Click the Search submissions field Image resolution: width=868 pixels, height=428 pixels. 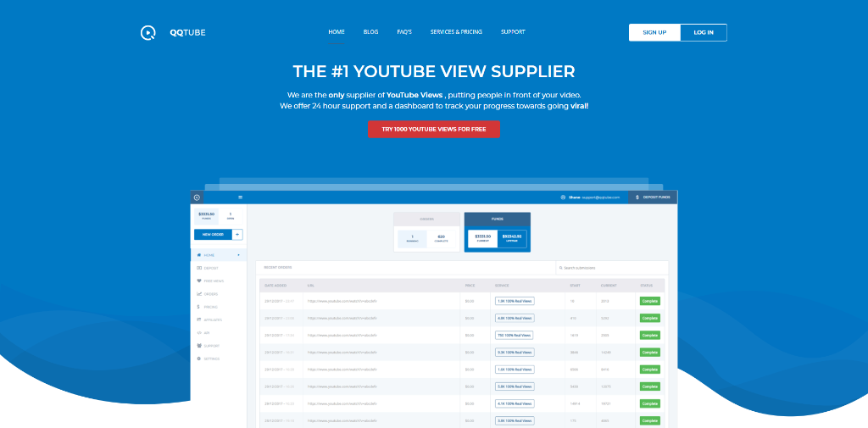612,268
